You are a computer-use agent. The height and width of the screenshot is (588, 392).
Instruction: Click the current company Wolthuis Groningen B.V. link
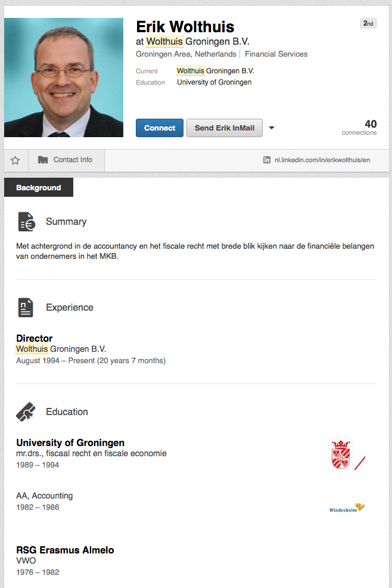click(215, 71)
